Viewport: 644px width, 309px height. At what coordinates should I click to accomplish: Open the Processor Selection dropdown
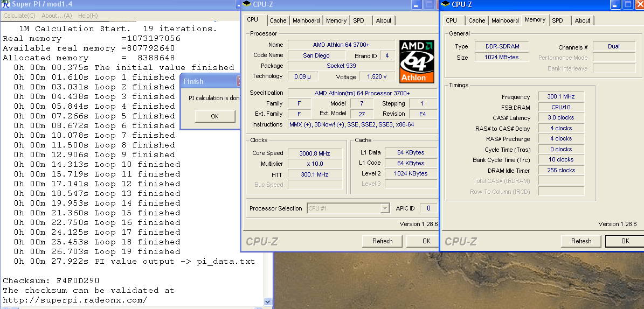(385, 208)
